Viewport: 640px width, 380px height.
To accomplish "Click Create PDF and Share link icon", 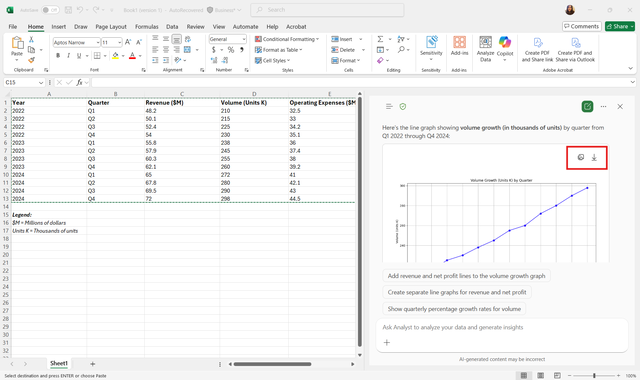I will (537, 49).
